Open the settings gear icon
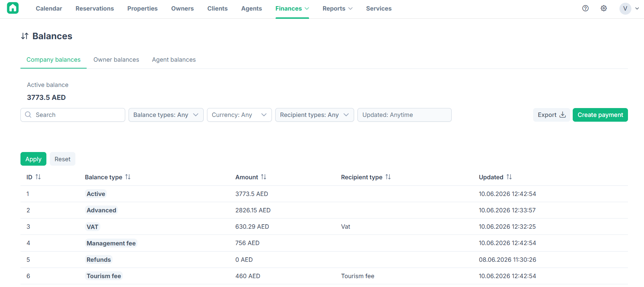Screen dimensions: 644x287 604,9
